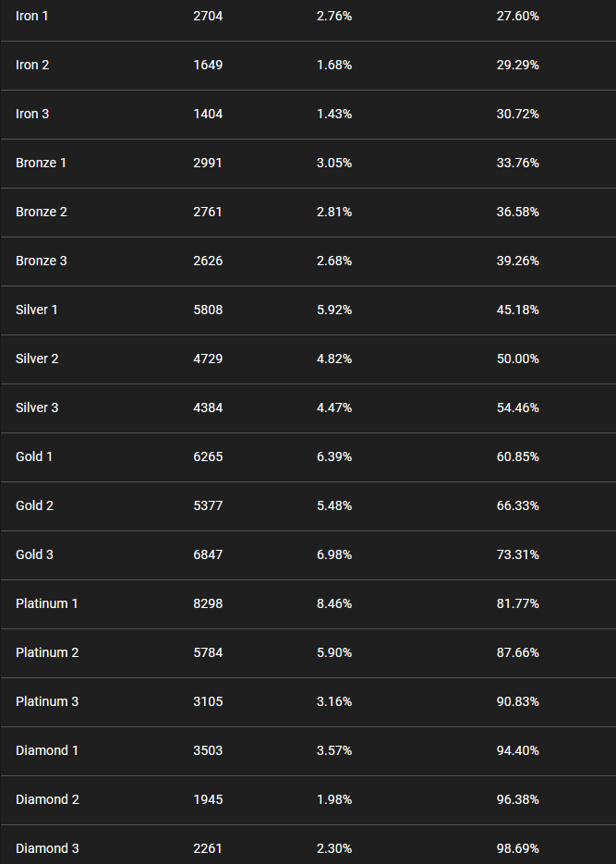Screen dimensions: 616x864
Task: Select the Diamond 1 count 3503
Action: pos(208,750)
